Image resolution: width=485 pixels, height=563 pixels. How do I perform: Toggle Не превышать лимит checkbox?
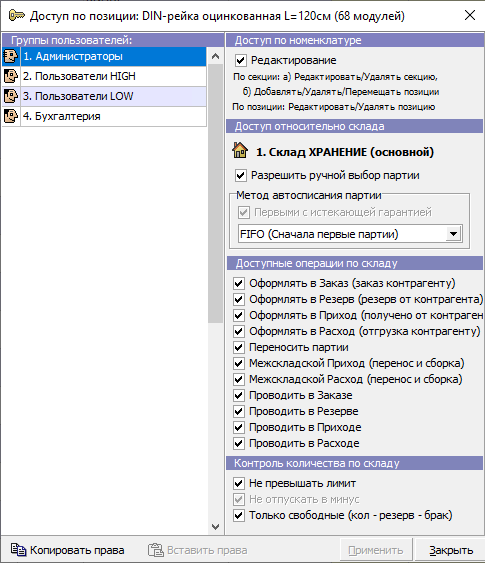pos(239,483)
